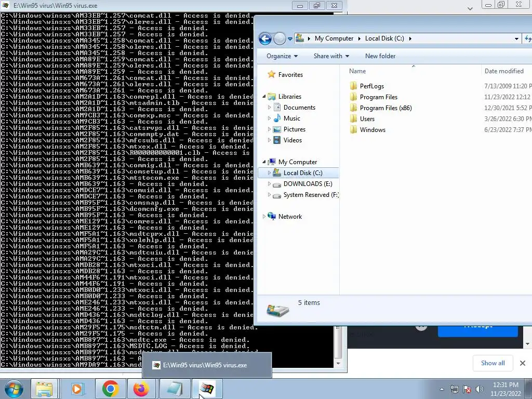Click the Explorer Forward navigation arrow
532x399 pixels.
coord(280,38)
